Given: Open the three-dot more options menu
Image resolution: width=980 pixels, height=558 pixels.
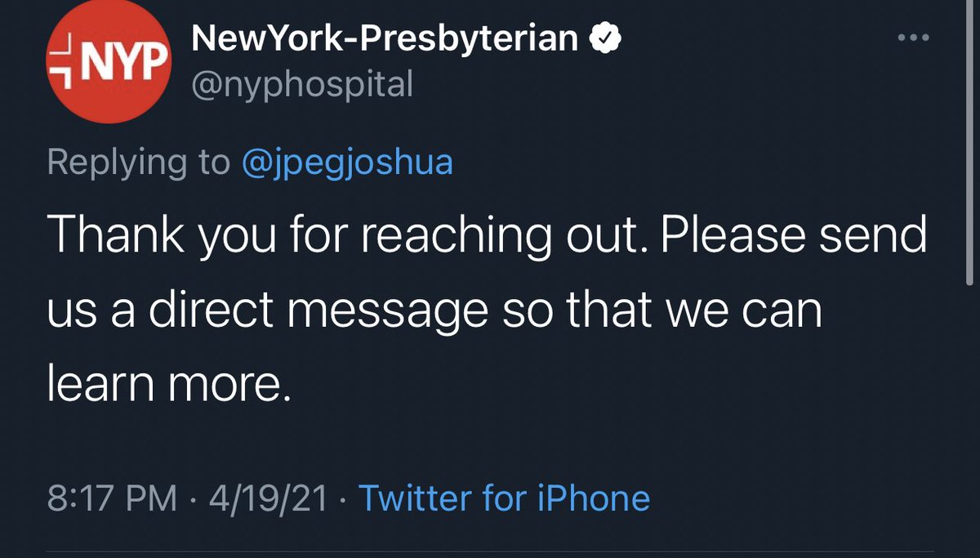Looking at the screenshot, I should tap(913, 38).
